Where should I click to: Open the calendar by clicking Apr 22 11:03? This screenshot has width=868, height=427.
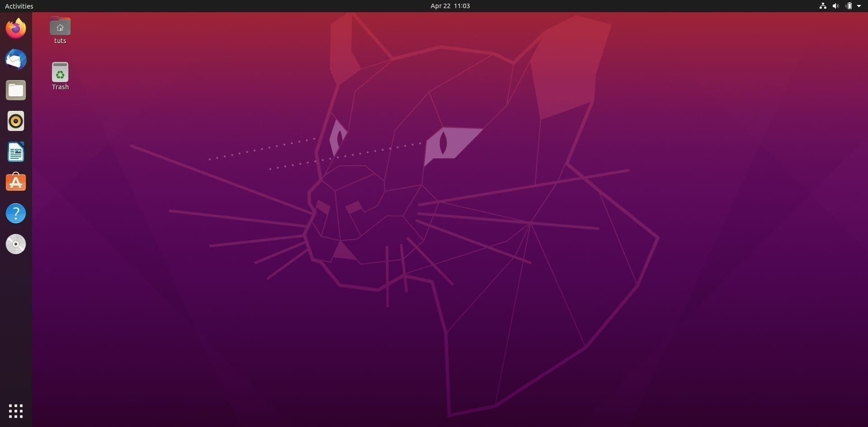[x=450, y=6]
